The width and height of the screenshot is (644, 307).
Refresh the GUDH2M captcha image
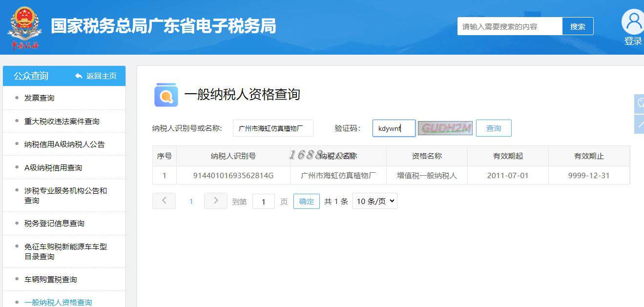click(x=445, y=128)
